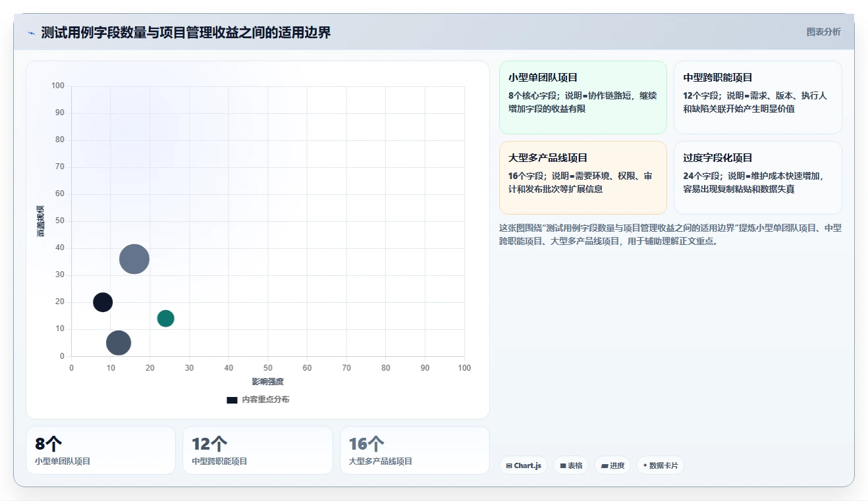Click the text 16个字段 description
Viewport: 868px width, 501px height.
coord(580,182)
